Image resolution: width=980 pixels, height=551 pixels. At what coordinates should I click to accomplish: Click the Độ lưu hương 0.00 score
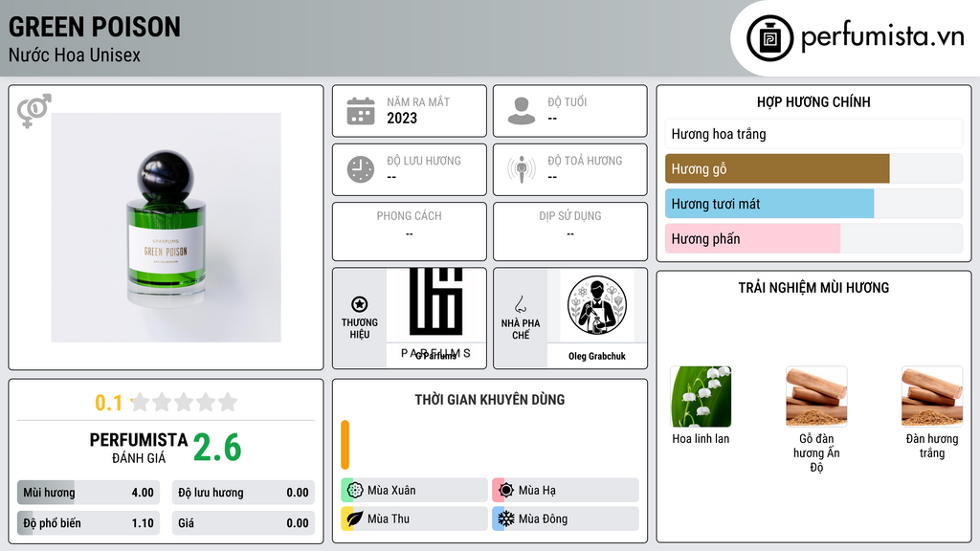click(243, 493)
